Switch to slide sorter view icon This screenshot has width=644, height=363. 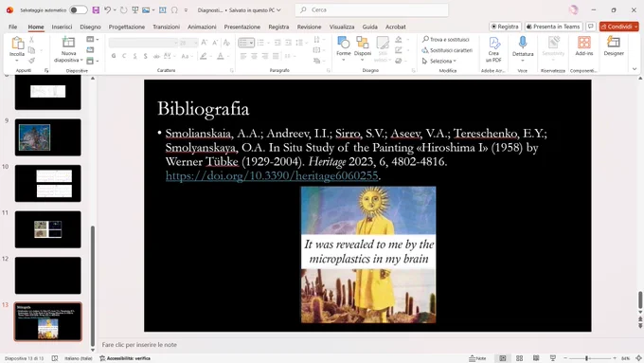tap(519, 358)
